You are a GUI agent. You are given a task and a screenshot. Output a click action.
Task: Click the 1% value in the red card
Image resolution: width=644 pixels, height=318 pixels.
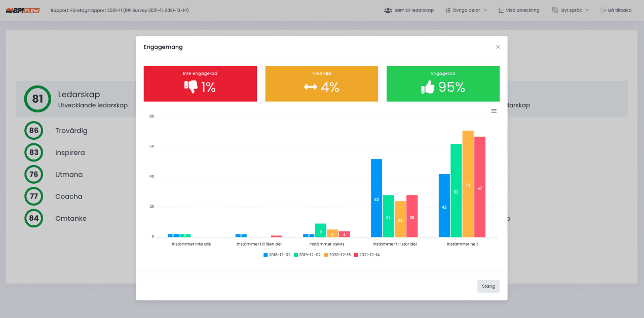click(208, 87)
